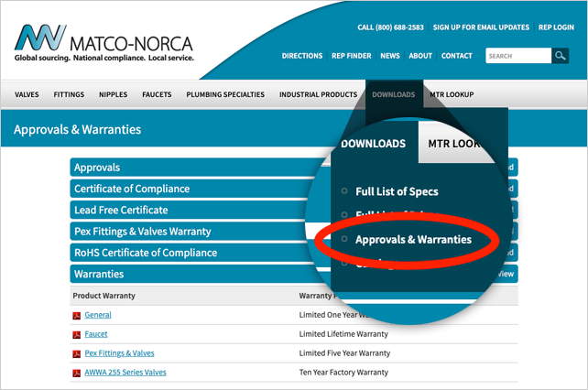The image size is (588, 390).
Task: Click the Ten Year Factory Warranty text
Action: (x=343, y=373)
